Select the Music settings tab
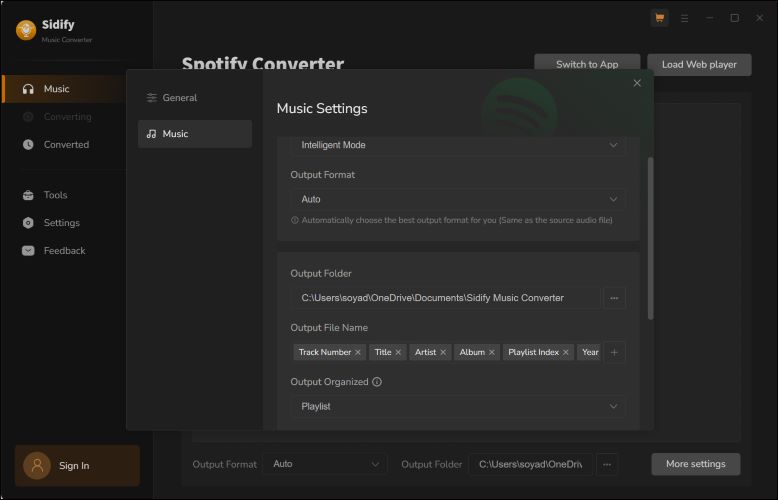The width and height of the screenshot is (778, 500). (195, 134)
